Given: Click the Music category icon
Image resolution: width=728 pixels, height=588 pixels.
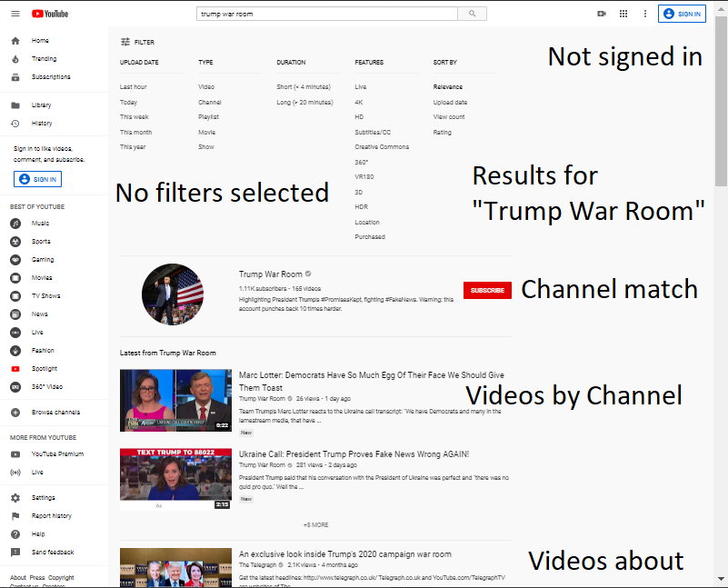Looking at the screenshot, I should [x=15, y=224].
